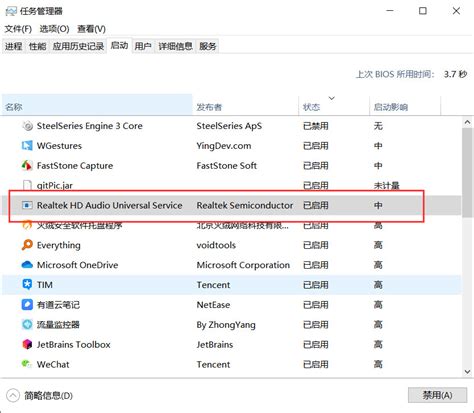Viewport: 474px width, 413px height.
Task: Click the JetBrains Toolbox icon
Action: 27,344
